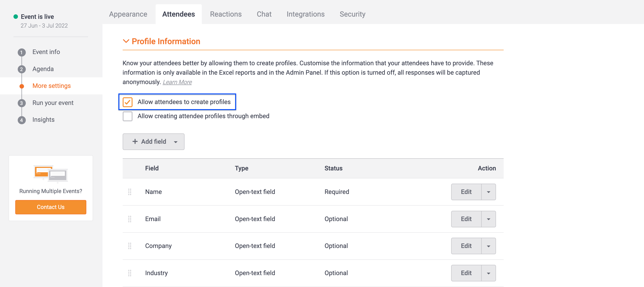Viewport: 644px width, 287px height.
Task: Open the dropdown arrow beside Company Edit button
Action: click(489, 246)
